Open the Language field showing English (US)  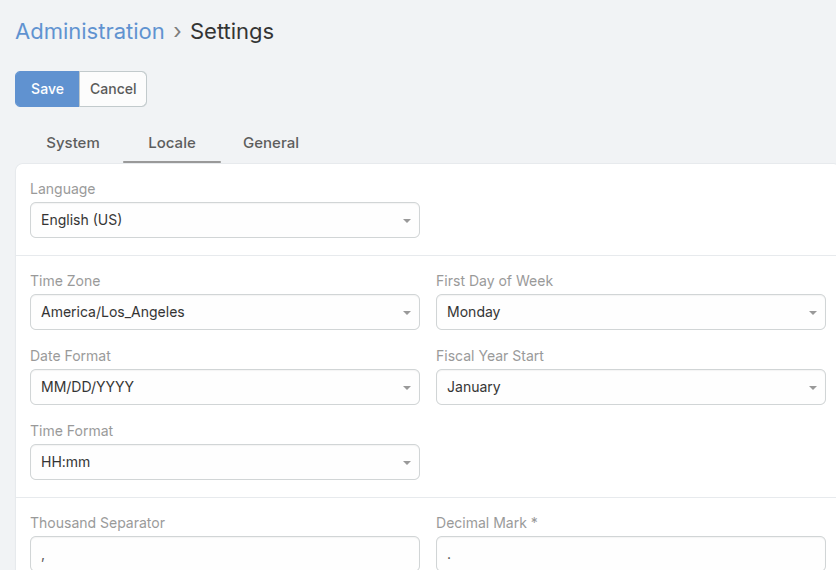(215, 220)
